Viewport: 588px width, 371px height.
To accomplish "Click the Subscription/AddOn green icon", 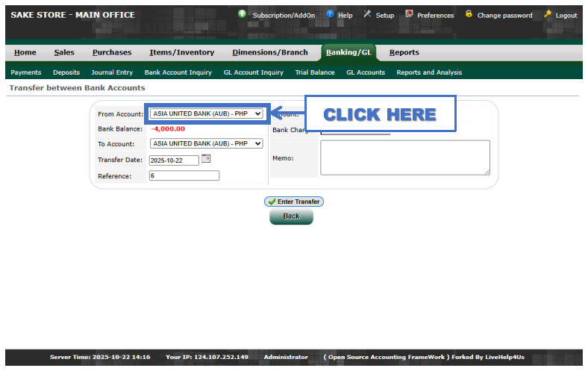I will (243, 14).
